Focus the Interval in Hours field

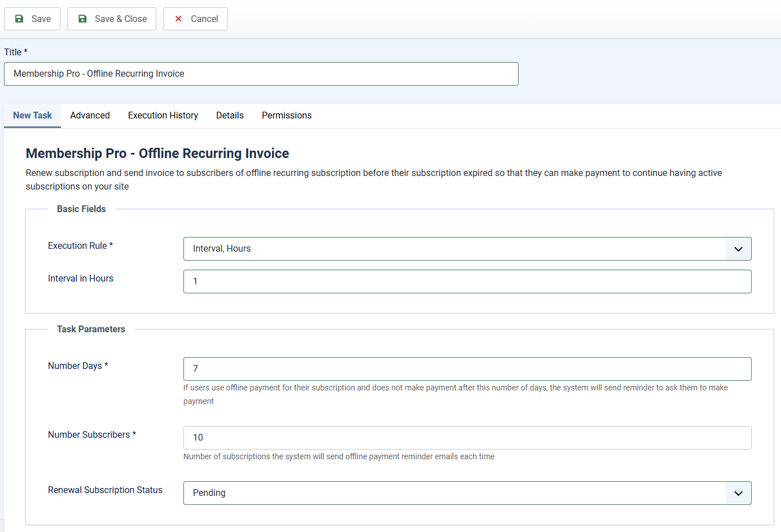(x=467, y=282)
